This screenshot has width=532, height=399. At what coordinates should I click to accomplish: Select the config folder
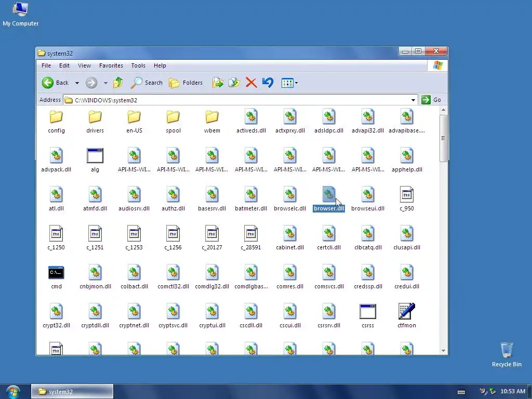point(56,117)
